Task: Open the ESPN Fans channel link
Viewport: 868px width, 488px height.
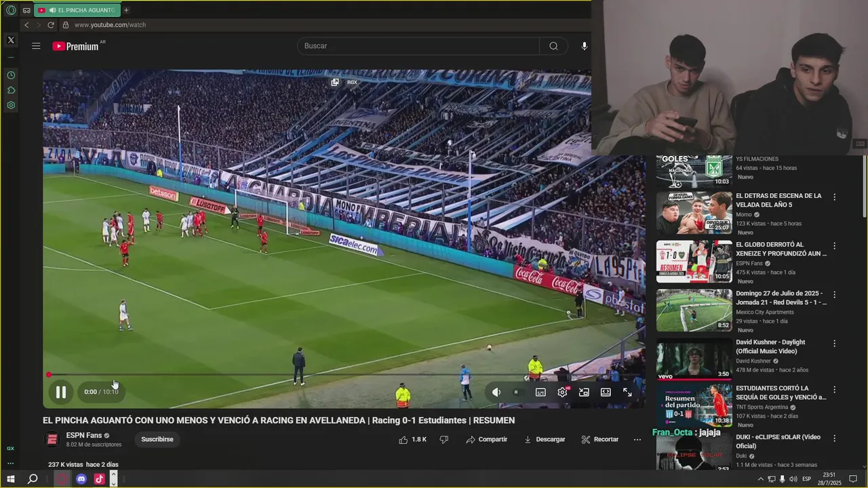Action: 84,435
